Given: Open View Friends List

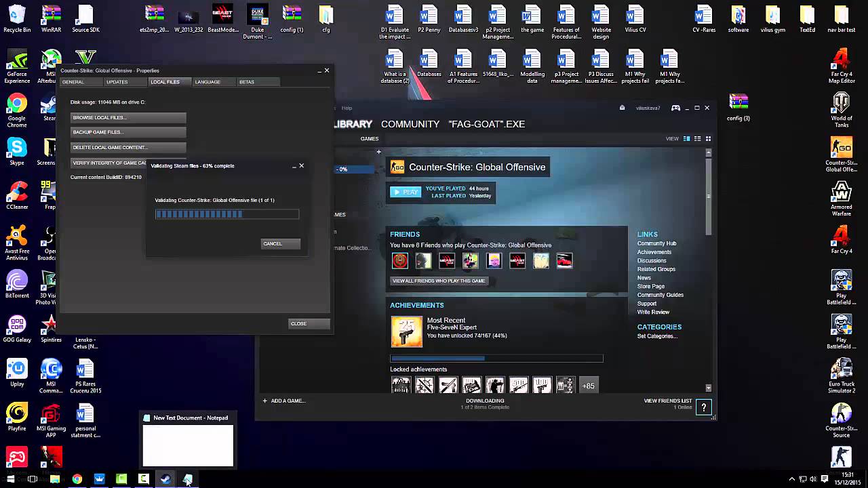Looking at the screenshot, I should [x=668, y=401].
